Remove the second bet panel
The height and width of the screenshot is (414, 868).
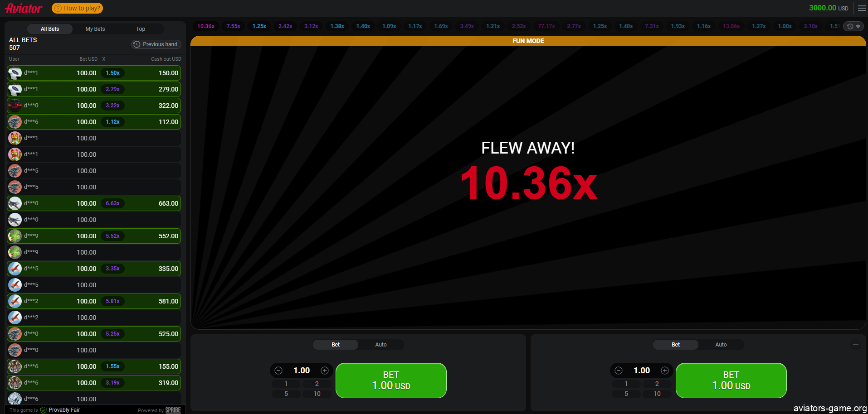pyautogui.click(x=856, y=345)
